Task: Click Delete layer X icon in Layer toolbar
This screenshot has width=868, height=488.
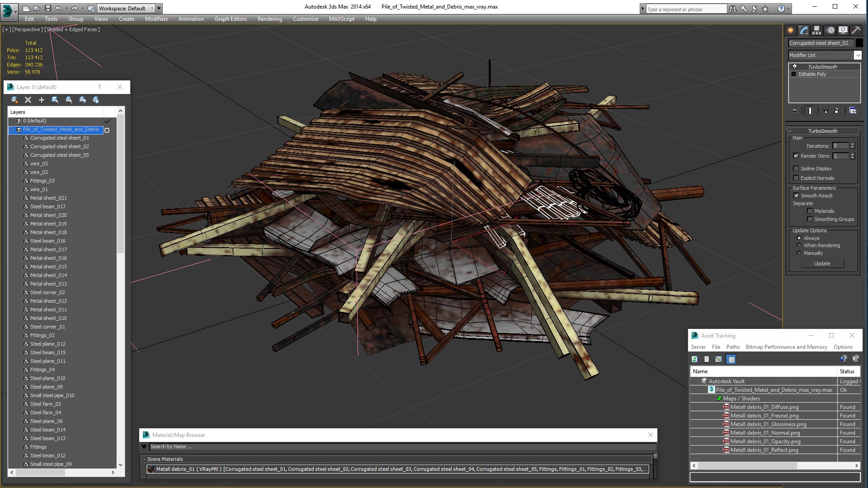Action: [28, 100]
